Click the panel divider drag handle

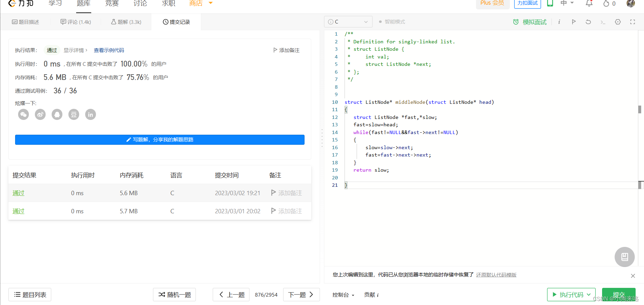tap(322, 138)
